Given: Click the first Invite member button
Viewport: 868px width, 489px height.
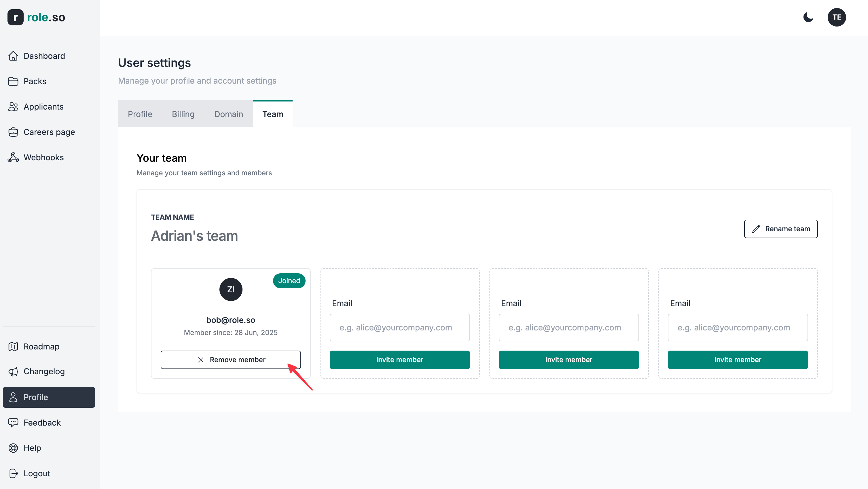Looking at the screenshot, I should coord(399,360).
